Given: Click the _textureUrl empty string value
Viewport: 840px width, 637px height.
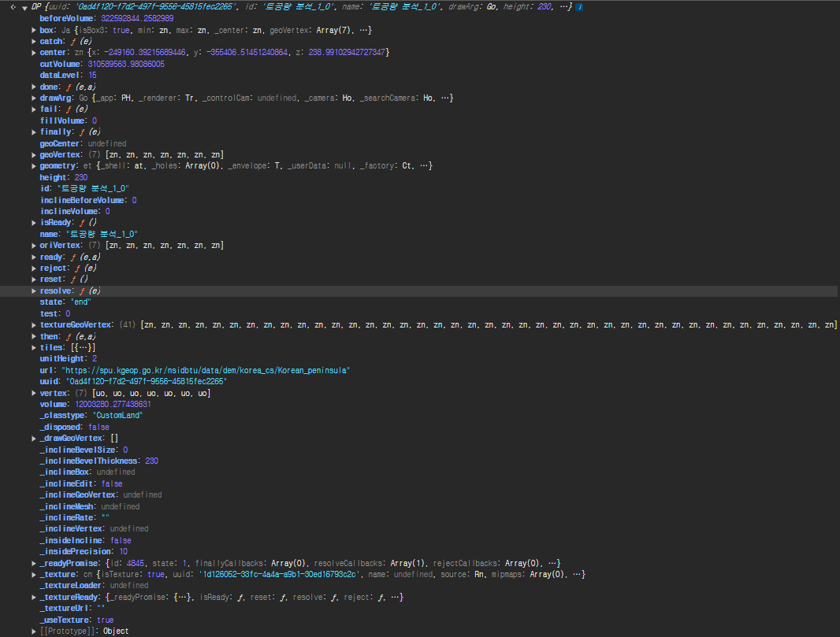Looking at the screenshot, I should (x=101, y=609).
